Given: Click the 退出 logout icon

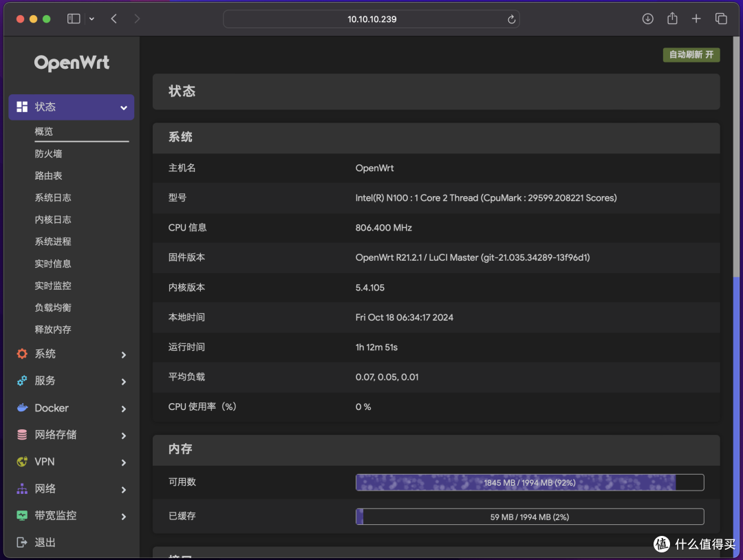Looking at the screenshot, I should tap(22, 543).
